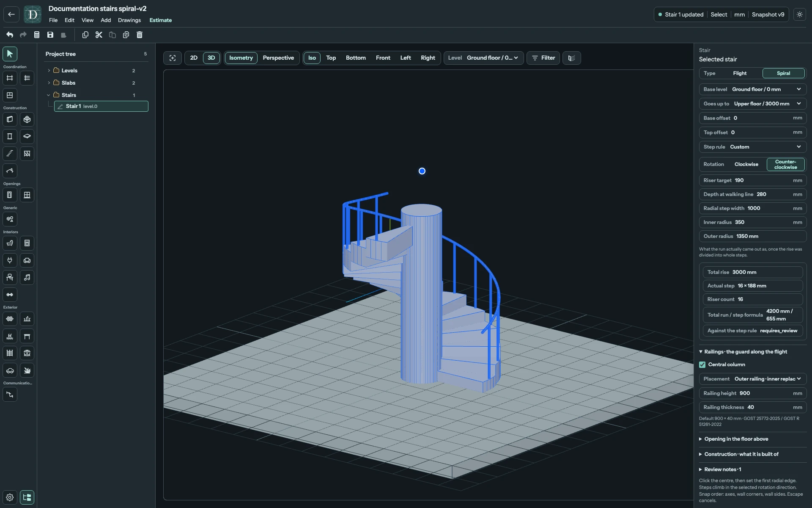
Task: Select the car tool under Exterior
Action: click(10, 370)
